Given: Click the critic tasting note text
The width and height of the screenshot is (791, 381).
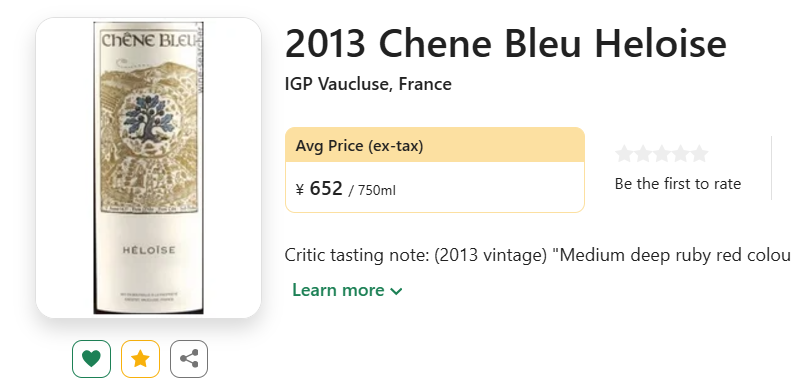Looking at the screenshot, I should (x=538, y=255).
